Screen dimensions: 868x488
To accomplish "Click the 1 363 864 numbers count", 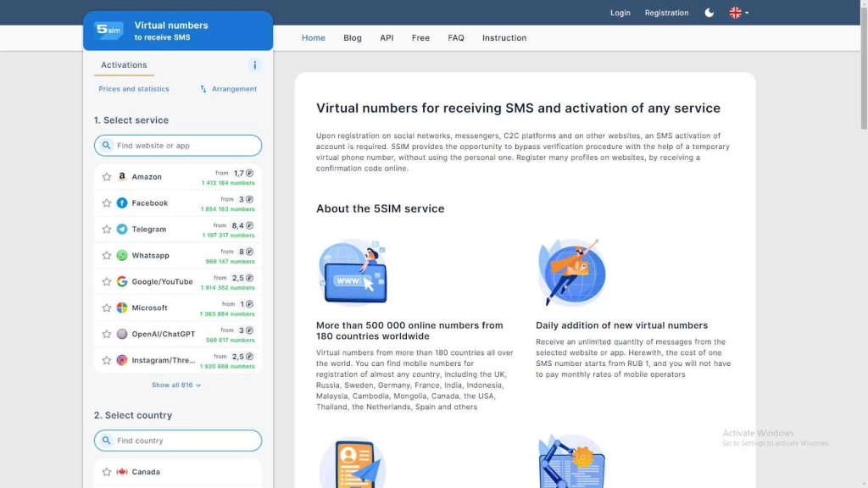I will [227, 314].
